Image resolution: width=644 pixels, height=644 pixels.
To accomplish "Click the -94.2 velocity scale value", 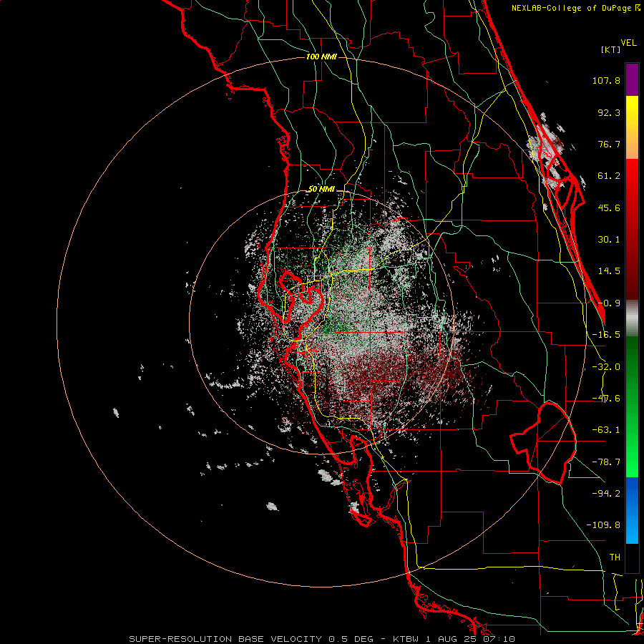I will (606, 494).
